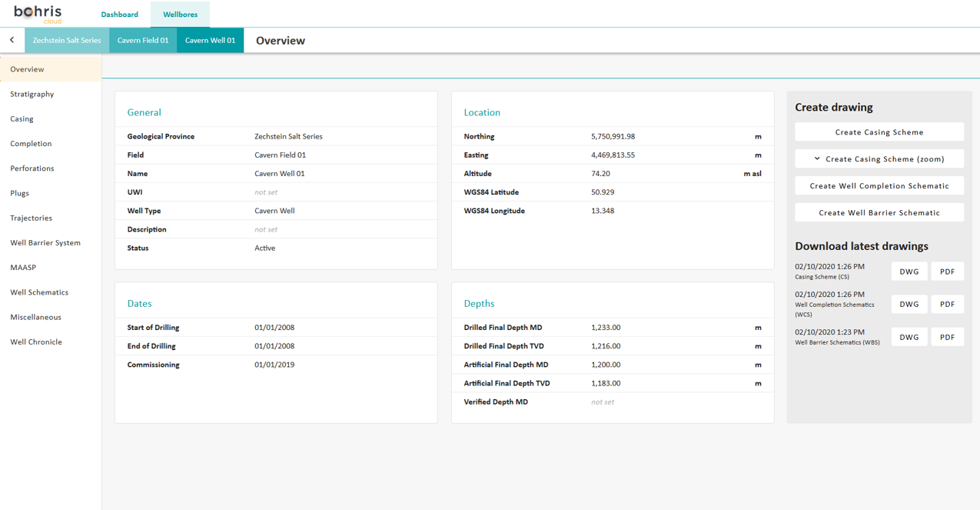The height and width of the screenshot is (510, 980).
Task: Download Well Completion Schematics PDF
Action: tap(947, 305)
